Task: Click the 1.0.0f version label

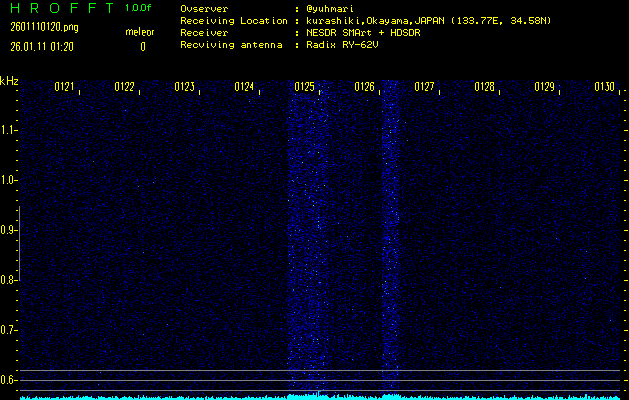Action: pos(140,8)
